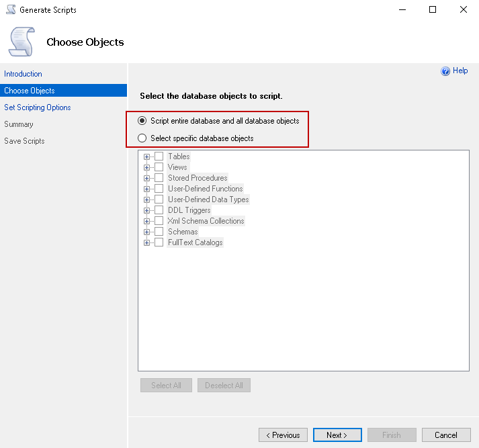Image resolution: width=479 pixels, height=448 pixels.
Task: Select the Xml Schema Collections label
Action: (x=206, y=221)
